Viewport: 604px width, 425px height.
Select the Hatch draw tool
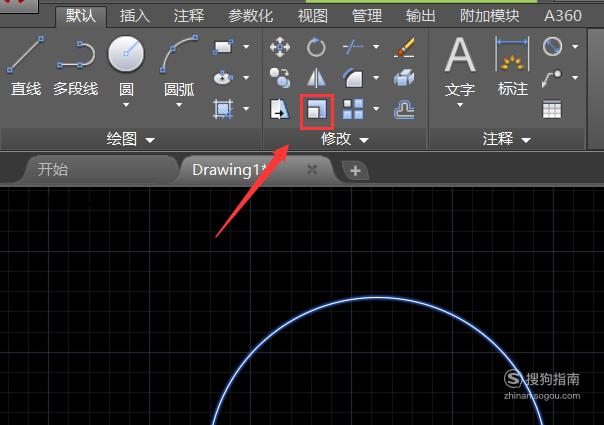click(x=223, y=109)
